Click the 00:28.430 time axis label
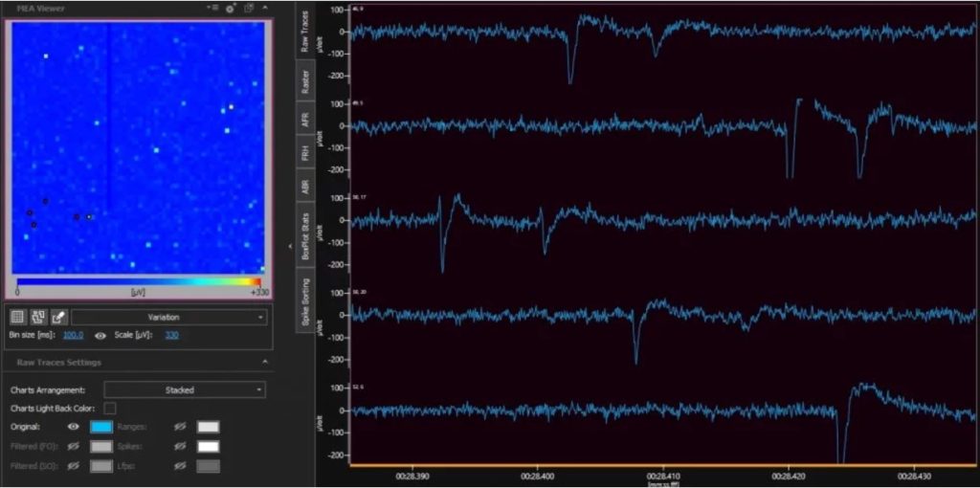Screen dimensions: 980x488 pos(914,477)
